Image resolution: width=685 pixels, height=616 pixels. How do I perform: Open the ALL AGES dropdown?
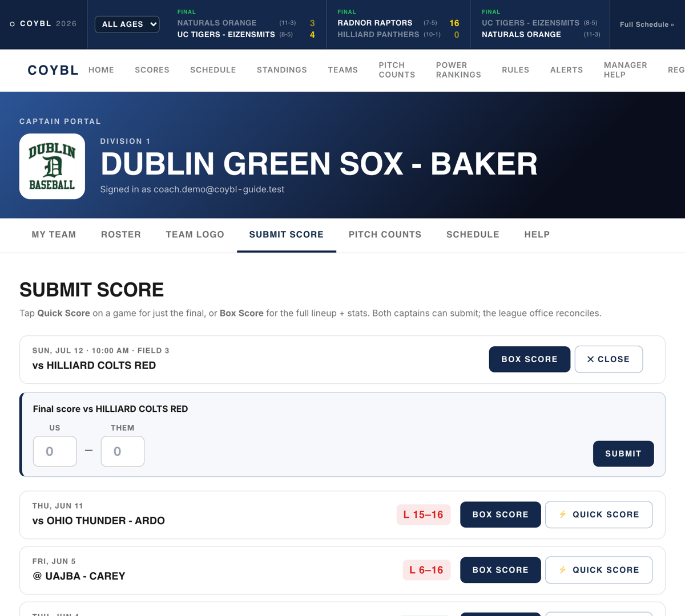pyautogui.click(x=127, y=24)
